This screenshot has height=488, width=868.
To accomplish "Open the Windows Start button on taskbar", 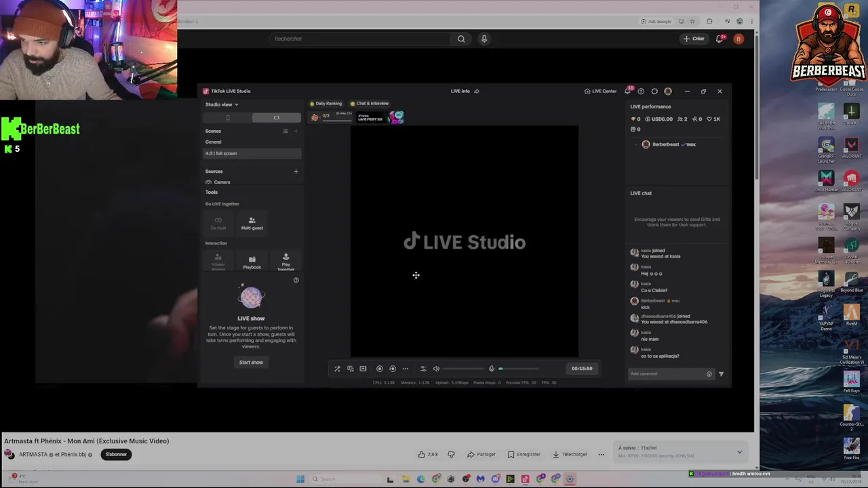I will pyautogui.click(x=300, y=479).
